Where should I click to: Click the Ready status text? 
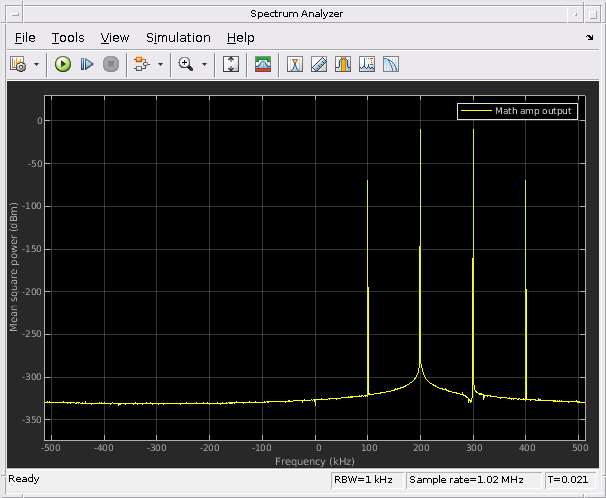coord(24,479)
